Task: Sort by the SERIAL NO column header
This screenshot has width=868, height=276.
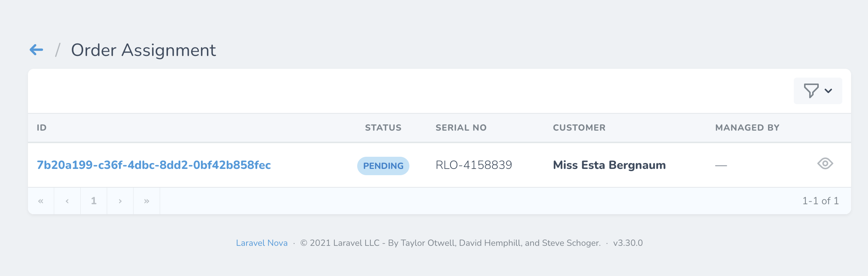Action: (x=461, y=128)
